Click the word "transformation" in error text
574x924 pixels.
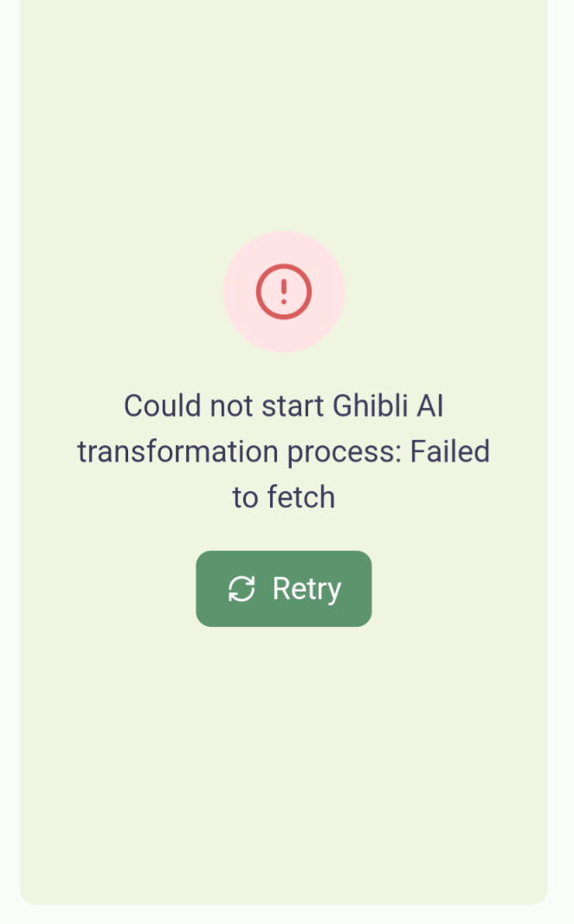coord(177,452)
